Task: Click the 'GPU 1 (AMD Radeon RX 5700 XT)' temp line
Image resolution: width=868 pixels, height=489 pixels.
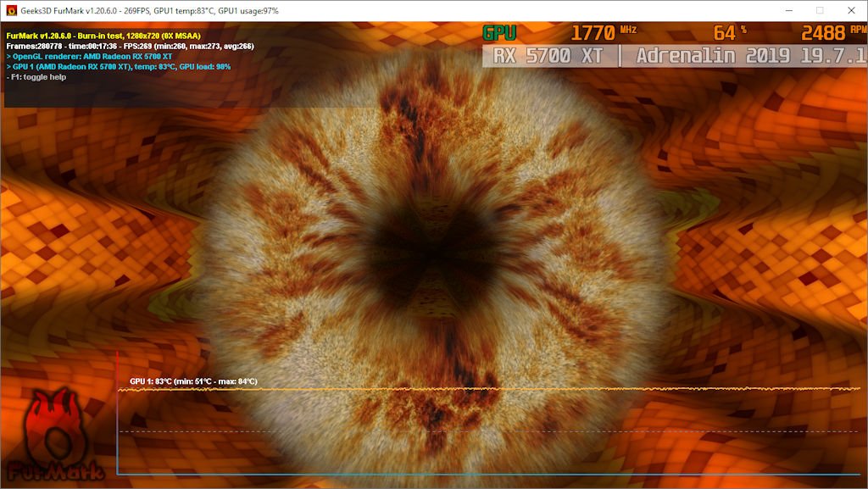Action: tap(119, 67)
